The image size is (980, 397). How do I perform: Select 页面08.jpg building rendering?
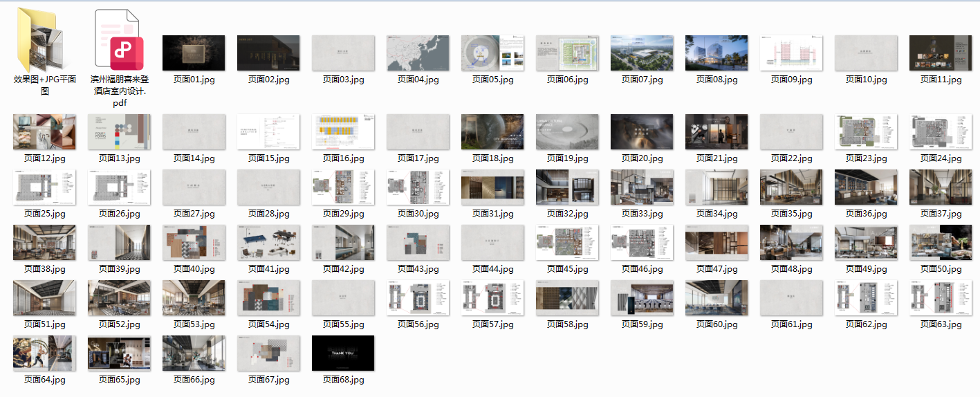point(716,53)
